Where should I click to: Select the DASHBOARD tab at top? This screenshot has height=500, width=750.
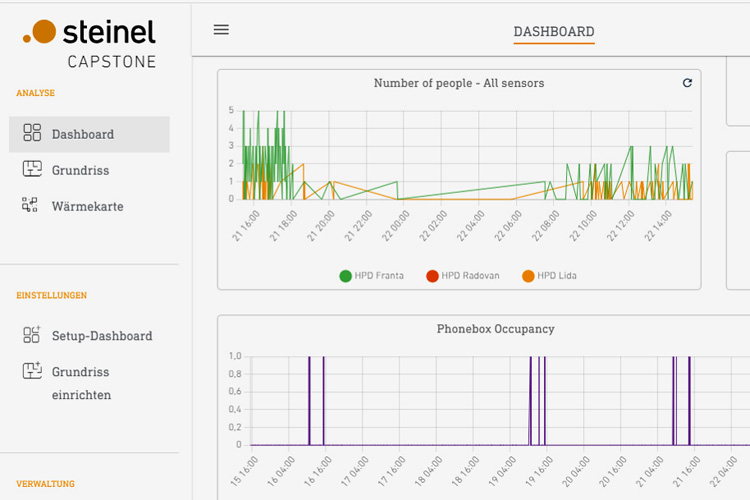(x=553, y=32)
